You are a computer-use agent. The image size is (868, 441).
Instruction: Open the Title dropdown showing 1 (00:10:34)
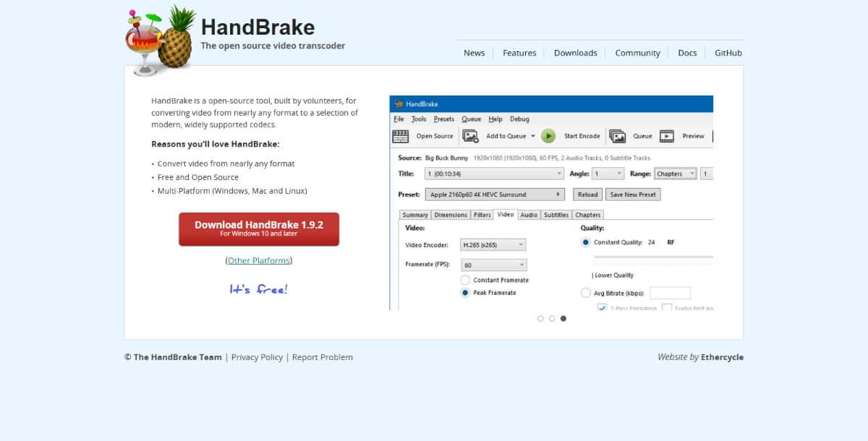click(494, 174)
